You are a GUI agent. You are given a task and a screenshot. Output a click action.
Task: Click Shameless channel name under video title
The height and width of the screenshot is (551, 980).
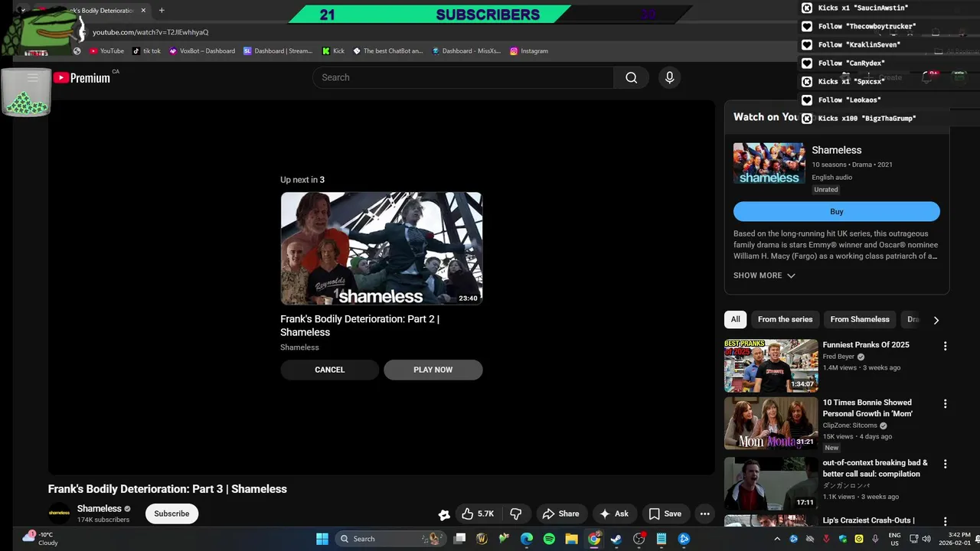coord(99,508)
